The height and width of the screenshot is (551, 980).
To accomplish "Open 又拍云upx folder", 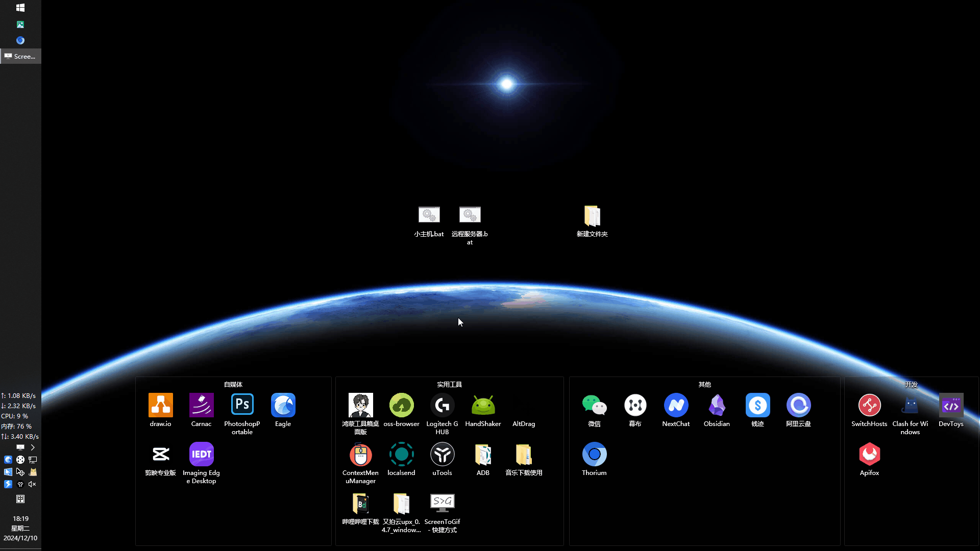I will [x=401, y=513].
